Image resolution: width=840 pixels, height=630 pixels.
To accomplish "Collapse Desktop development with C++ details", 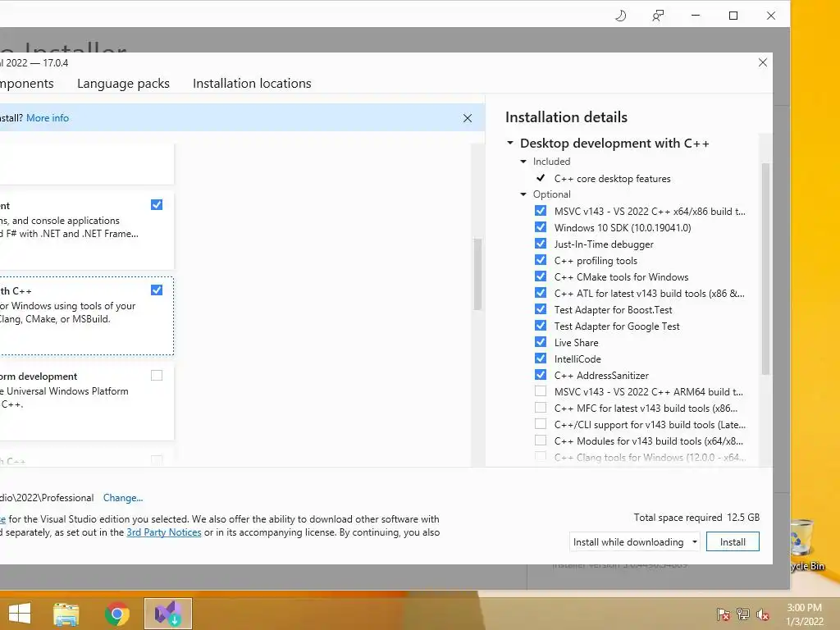I will pos(510,143).
